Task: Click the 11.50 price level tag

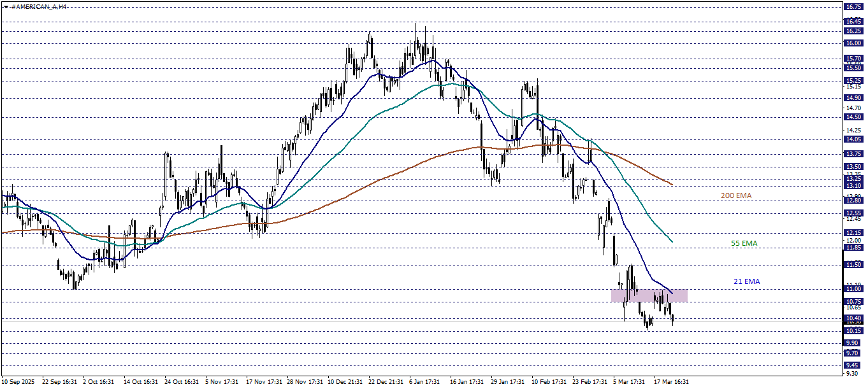Action: point(853,264)
